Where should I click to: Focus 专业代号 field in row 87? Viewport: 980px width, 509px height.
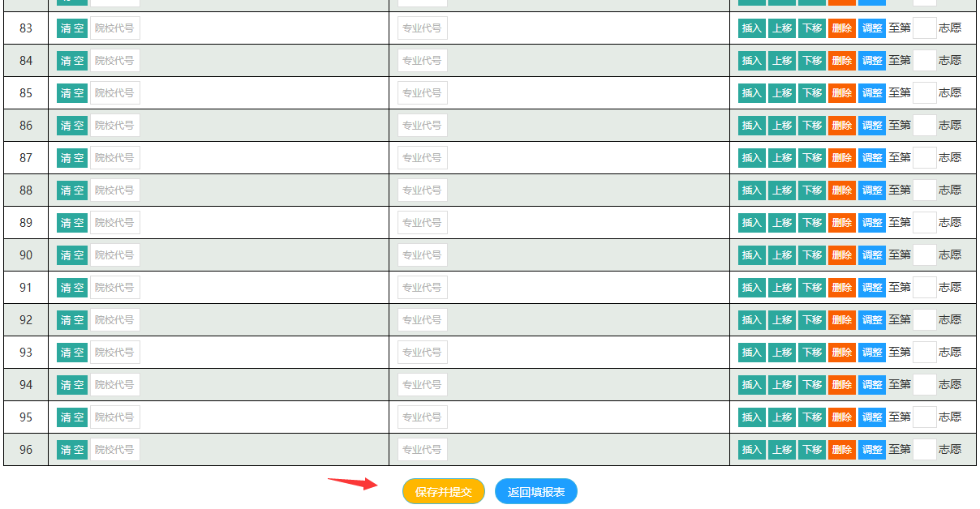(x=423, y=158)
